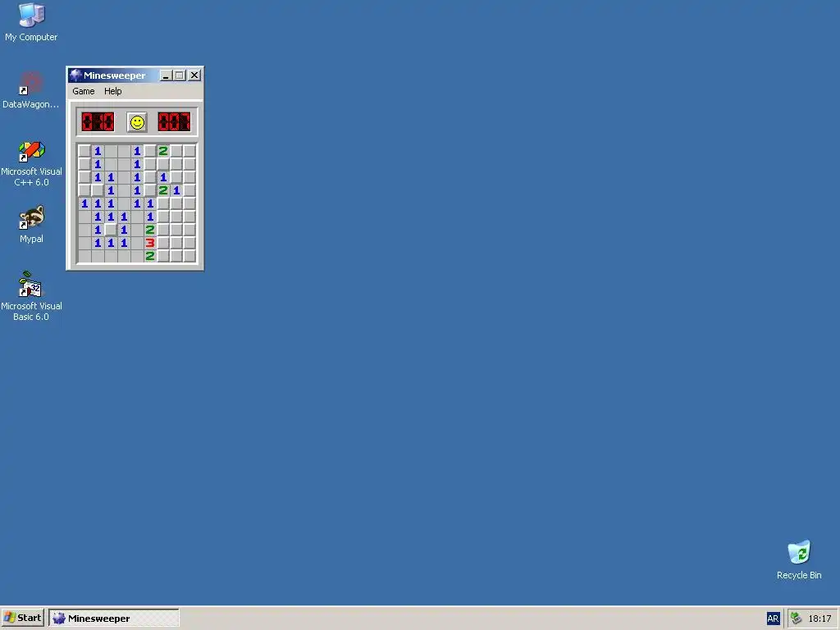Image resolution: width=840 pixels, height=630 pixels.
Task: Select the Microsoft Visual Basic 6.0 shortcut
Action: [31, 297]
